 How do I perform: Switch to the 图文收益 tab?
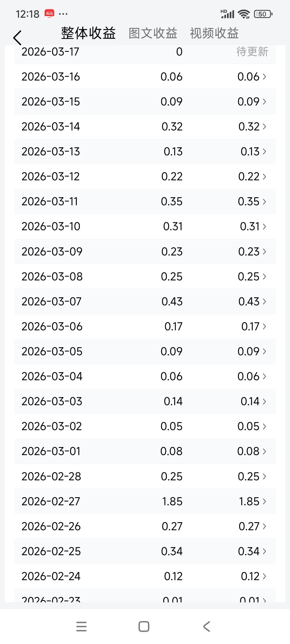click(153, 33)
